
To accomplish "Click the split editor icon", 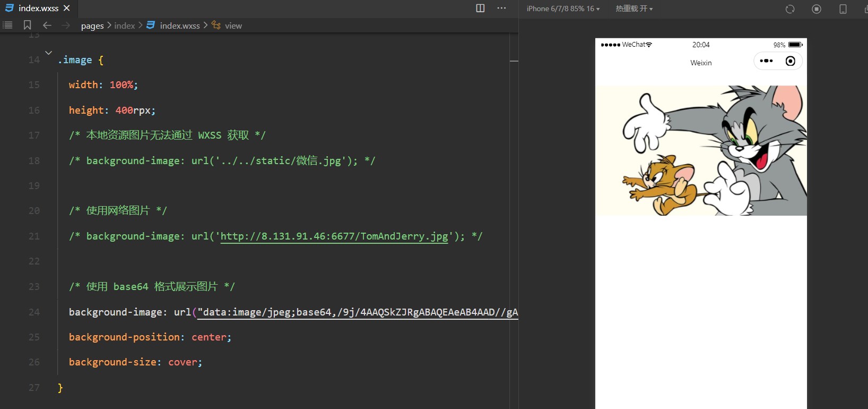I will [480, 8].
